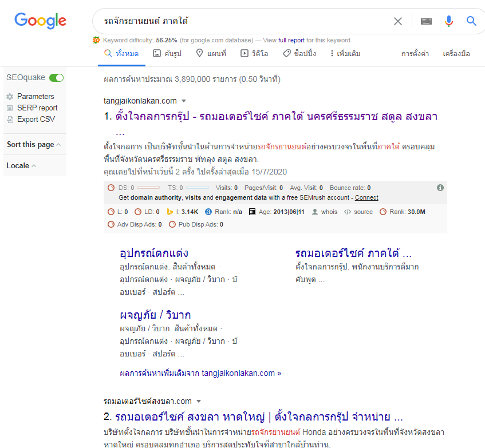This screenshot has height=448, width=485.
Task: Open the อุปกรณ์ตกแต่ง sitelink
Action: coord(154,253)
